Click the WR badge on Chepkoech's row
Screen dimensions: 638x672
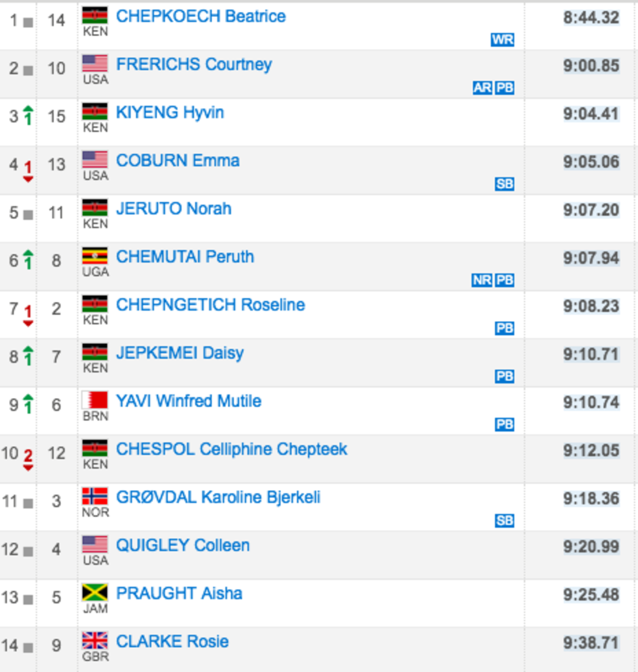pyautogui.click(x=502, y=40)
